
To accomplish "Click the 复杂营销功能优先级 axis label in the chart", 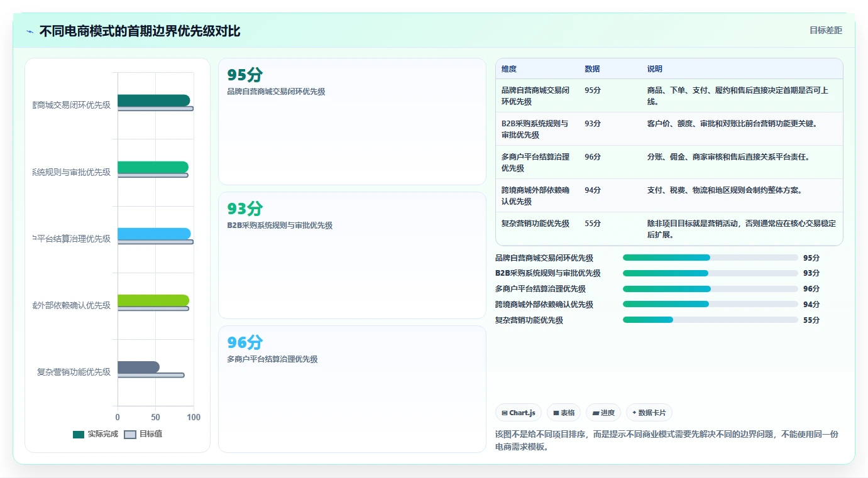I will 74,372.
